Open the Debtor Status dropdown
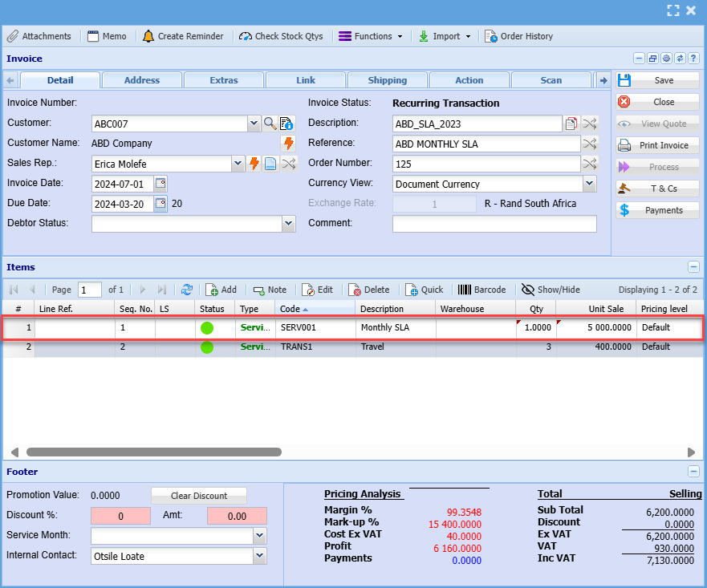 [289, 224]
